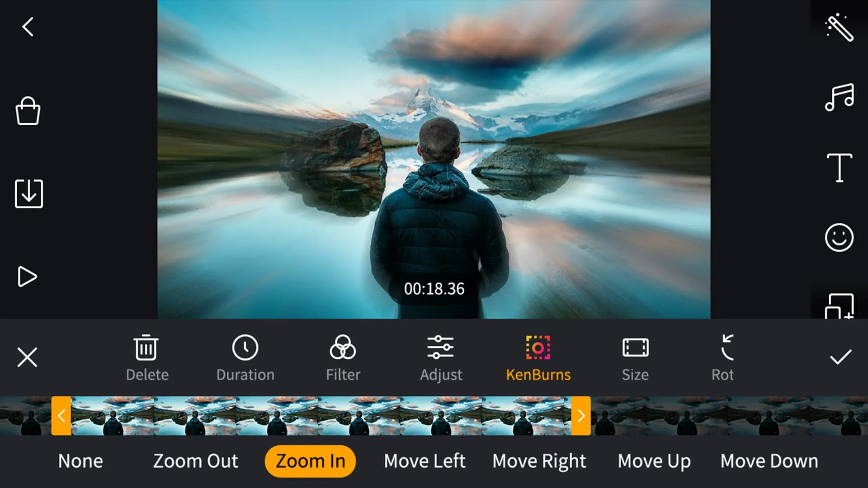
Task: Scroll timeline right using arrow
Action: pos(581,416)
